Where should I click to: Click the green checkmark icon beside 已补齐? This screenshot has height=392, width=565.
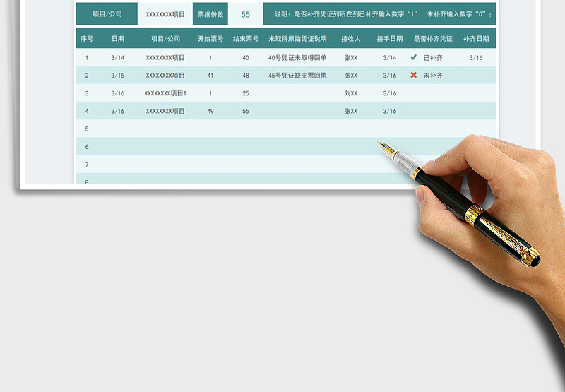click(413, 57)
